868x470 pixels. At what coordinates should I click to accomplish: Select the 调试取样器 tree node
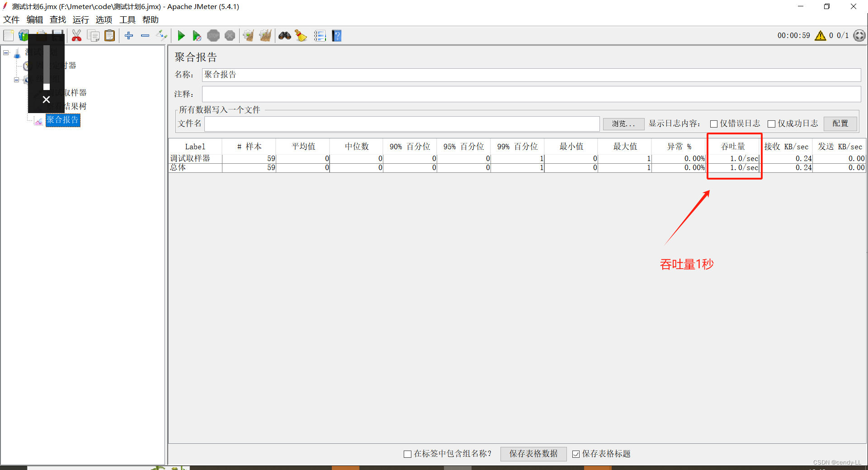pyautogui.click(x=68, y=92)
